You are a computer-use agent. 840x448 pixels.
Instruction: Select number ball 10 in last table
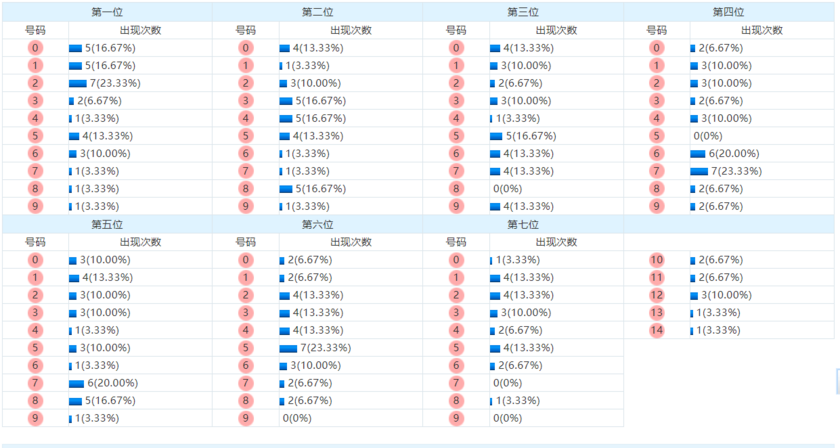657,260
